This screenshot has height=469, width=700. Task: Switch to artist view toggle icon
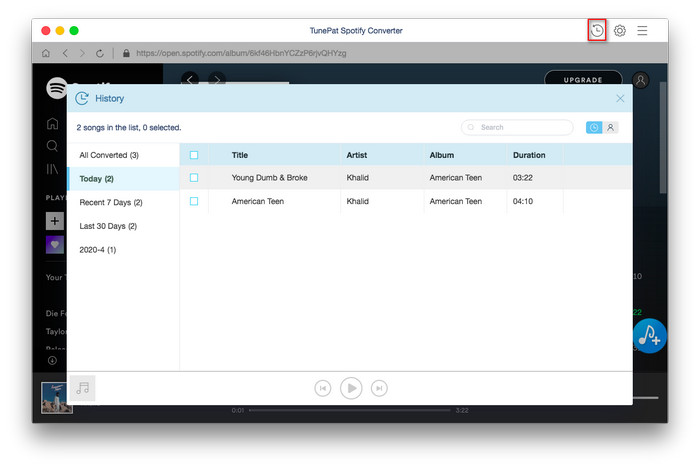[610, 128]
